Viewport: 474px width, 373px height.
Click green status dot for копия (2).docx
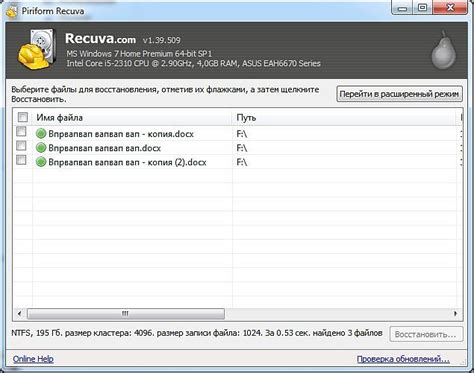pos(41,162)
